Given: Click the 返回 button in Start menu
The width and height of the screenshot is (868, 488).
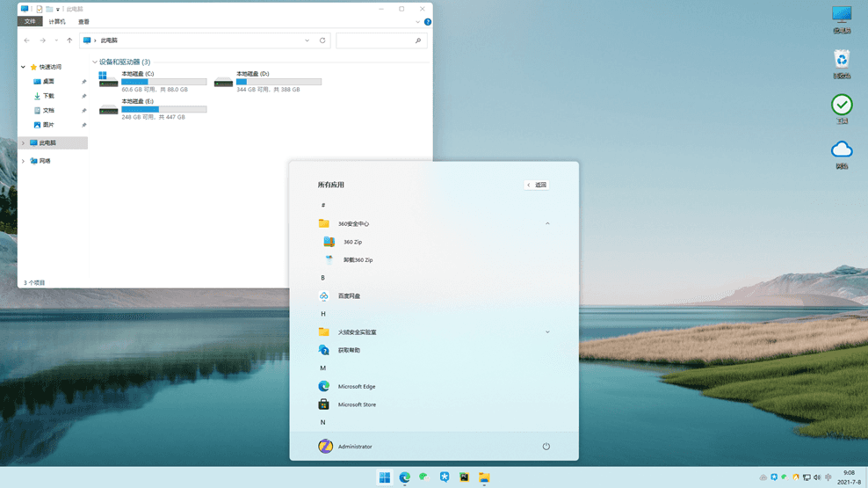Looking at the screenshot, I should (x=537, y=185).
